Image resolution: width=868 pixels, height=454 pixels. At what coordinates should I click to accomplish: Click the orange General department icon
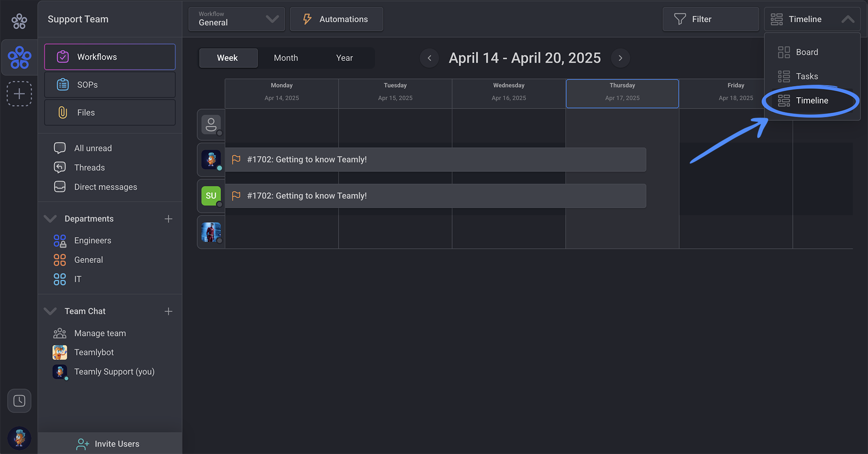point(60,260)
